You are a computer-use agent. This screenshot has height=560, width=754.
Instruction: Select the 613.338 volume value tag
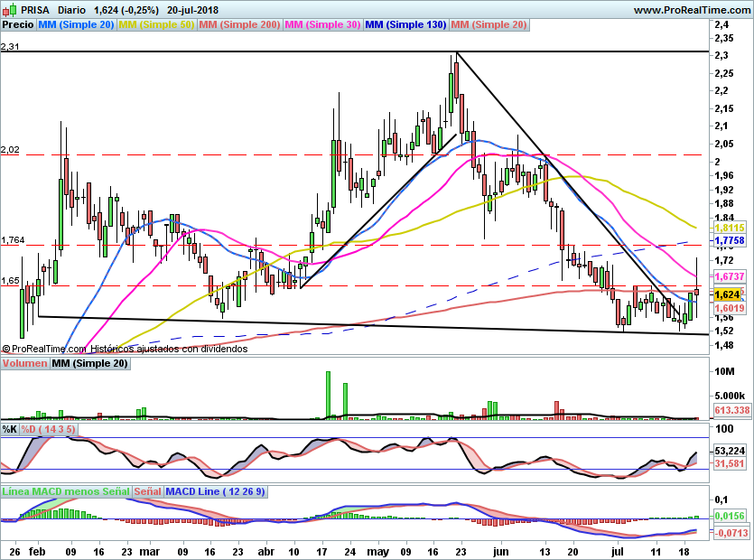pos(731,410)
